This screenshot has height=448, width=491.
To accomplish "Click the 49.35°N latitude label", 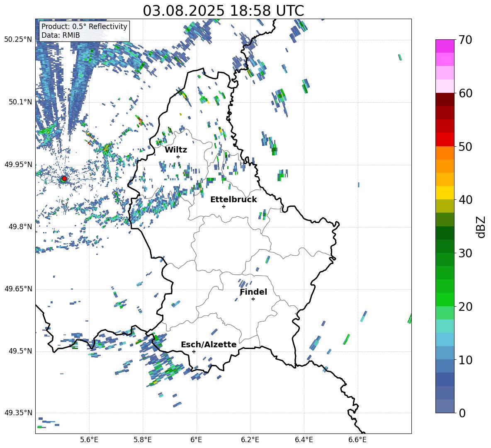I will (18, 413).
